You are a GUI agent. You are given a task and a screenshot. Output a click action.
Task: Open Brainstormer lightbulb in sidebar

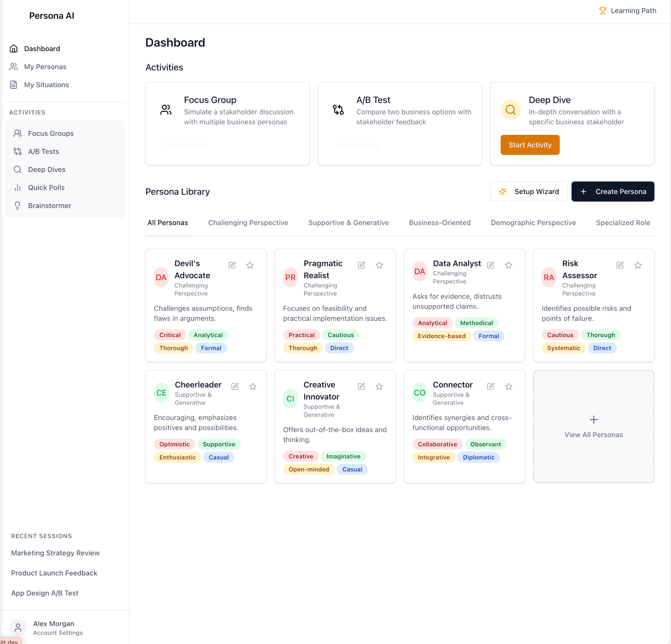tap(17, 205)
